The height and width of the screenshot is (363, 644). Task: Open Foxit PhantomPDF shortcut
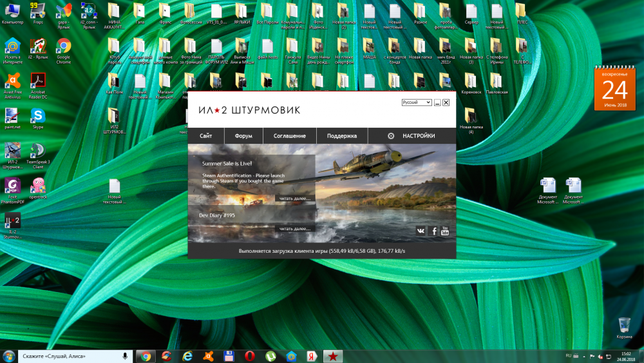click(x=12, y=190)
